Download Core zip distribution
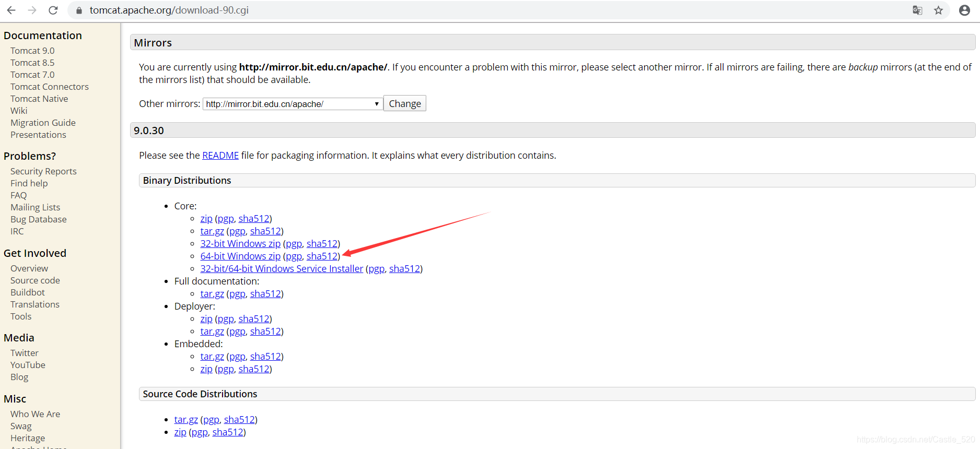 [206, 218]
